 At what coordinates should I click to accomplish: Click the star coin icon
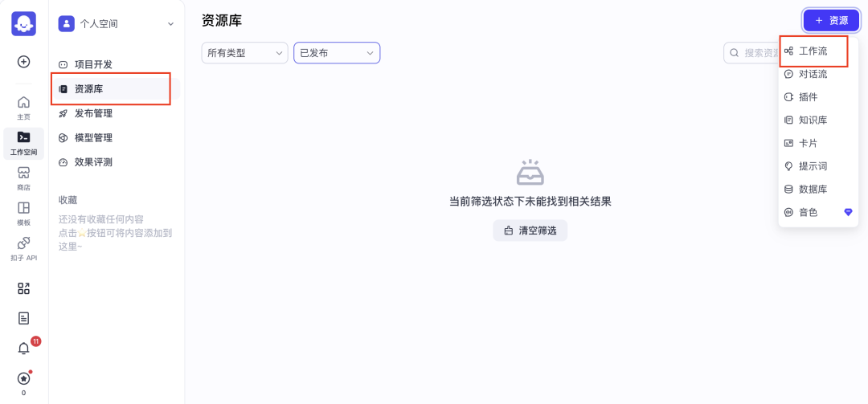(x=24, y=378)
